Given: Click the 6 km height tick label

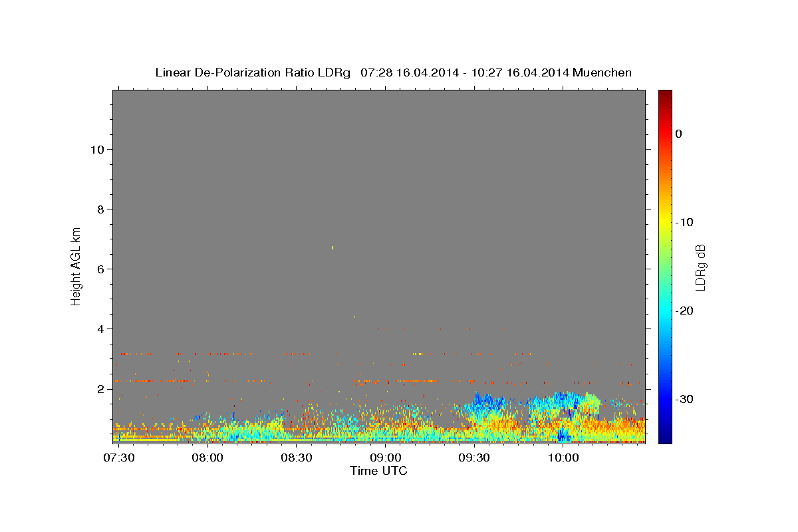Looking at the screenshot, I should 100,269.
